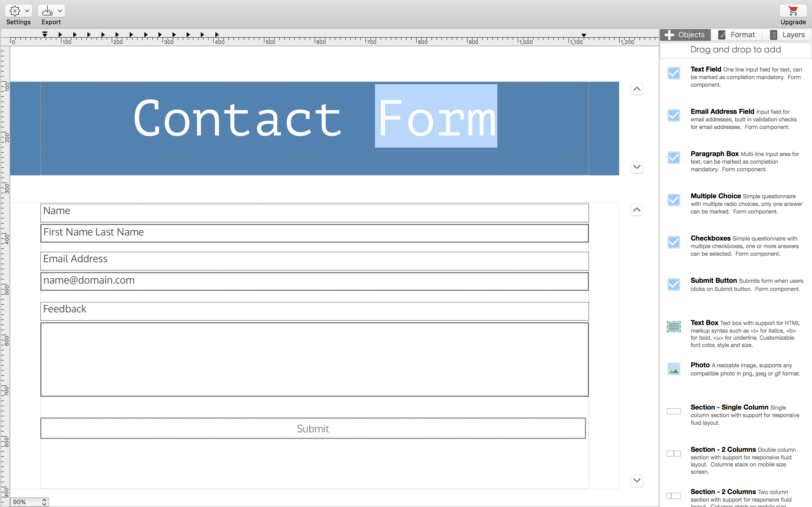
Task: Click the Submit button on the form
Action: (x=313, y=428)
